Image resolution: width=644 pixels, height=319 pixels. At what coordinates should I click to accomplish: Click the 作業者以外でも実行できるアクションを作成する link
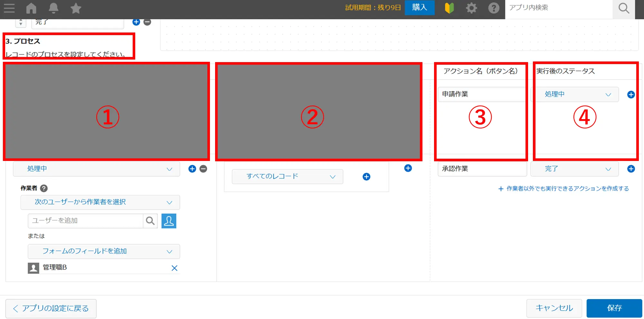pos(567,189)
